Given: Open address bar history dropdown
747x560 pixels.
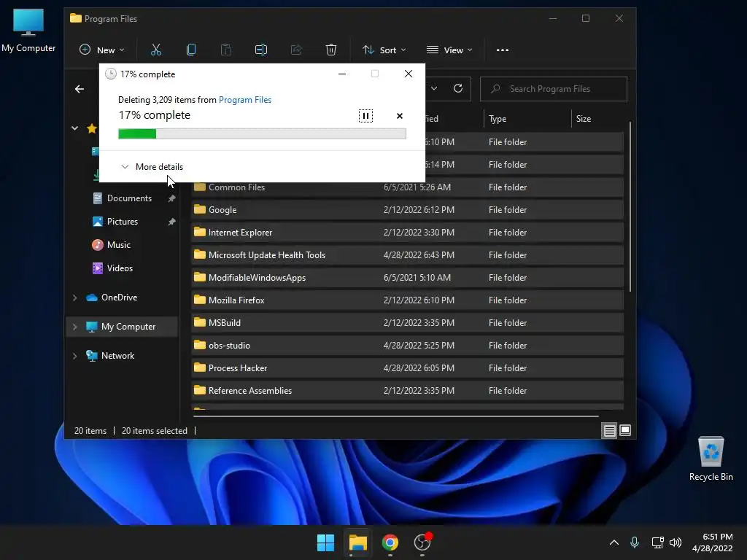Looking at the screenshot, I should click(x=434, y=88).
